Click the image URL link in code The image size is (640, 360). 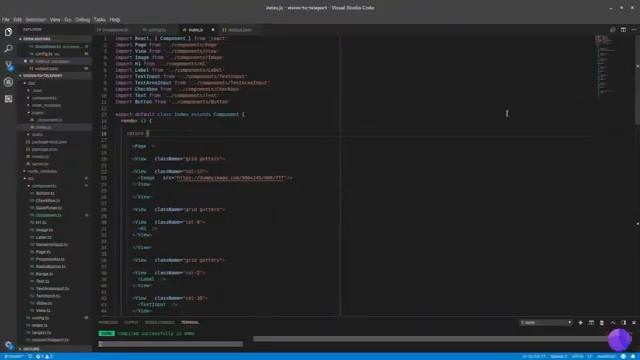click(230, 178)
